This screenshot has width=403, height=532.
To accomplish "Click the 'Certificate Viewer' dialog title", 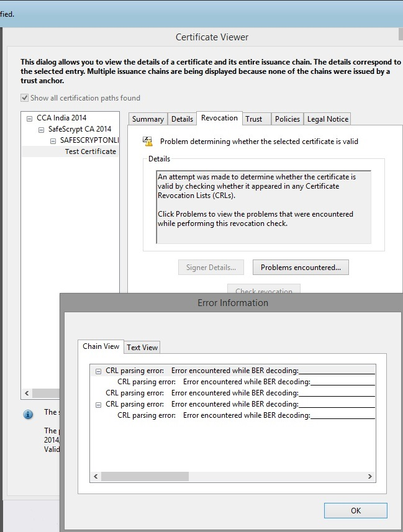I will pos(212,37).
